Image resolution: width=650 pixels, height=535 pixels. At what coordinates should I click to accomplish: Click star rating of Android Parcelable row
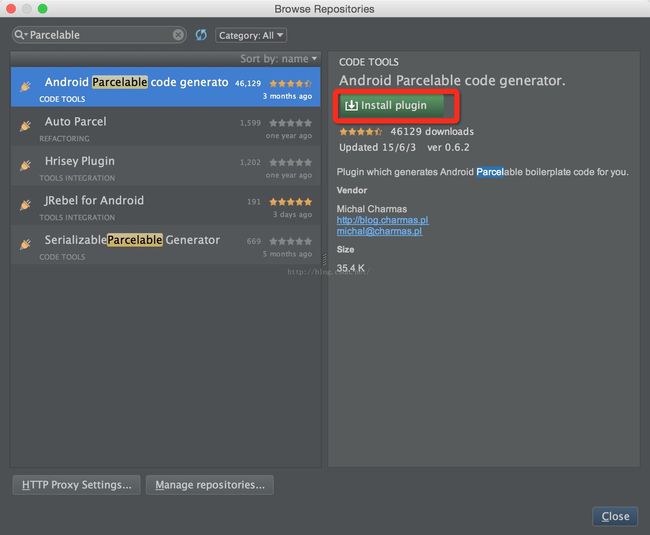pyautogui.click(x=291, y=83)
